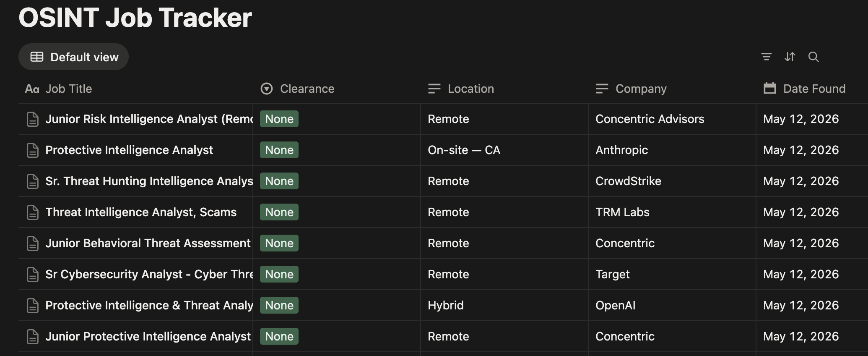Click page icon beside Protective Intelligence & Threat
The image size is (868, 356).
click(33, 306)
